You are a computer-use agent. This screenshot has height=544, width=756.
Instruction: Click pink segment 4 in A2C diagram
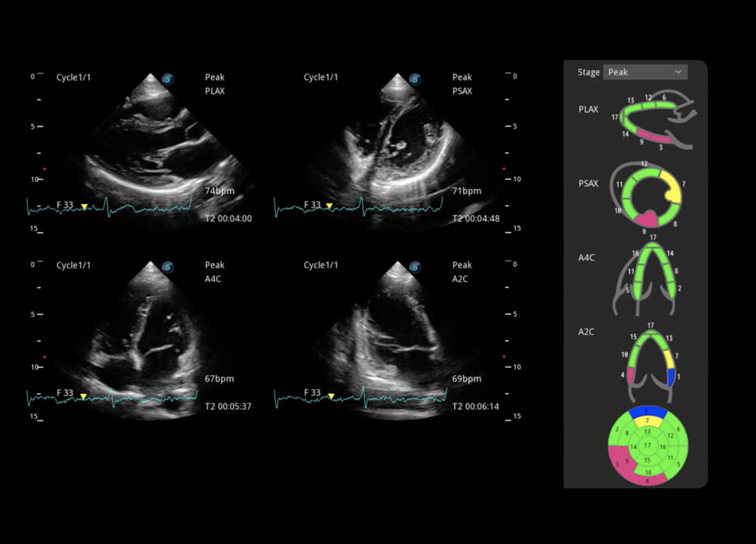tap(631, 375)
